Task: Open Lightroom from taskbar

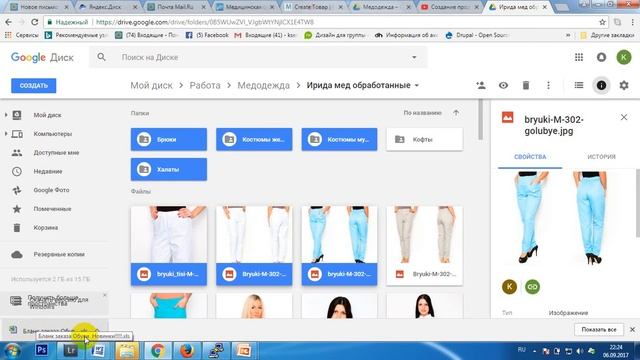Action: [70, 350]
